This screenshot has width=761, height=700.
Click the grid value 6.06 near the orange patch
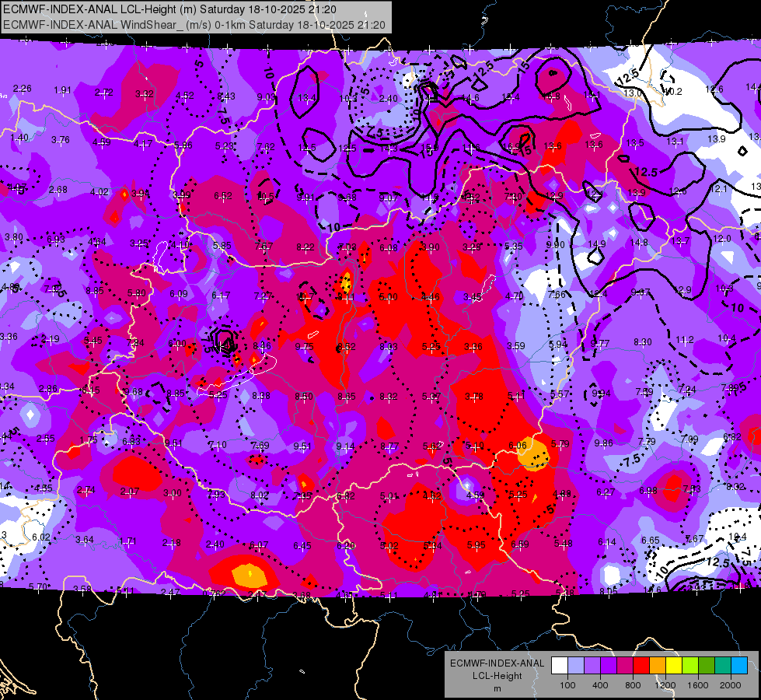(518, 445)
